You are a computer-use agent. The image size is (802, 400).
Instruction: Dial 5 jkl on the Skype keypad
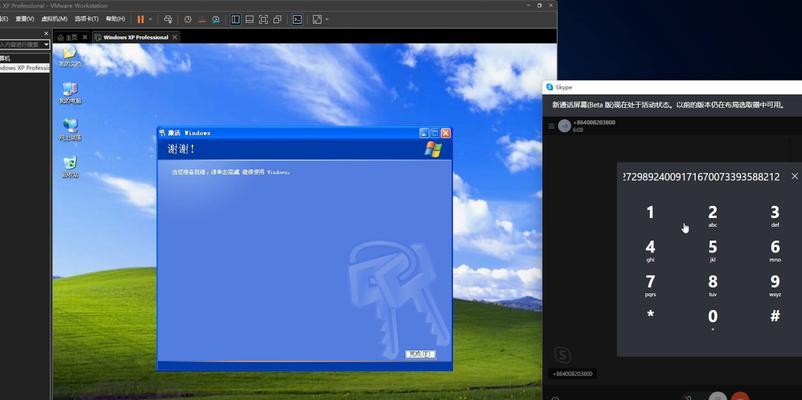coord(712,250)
